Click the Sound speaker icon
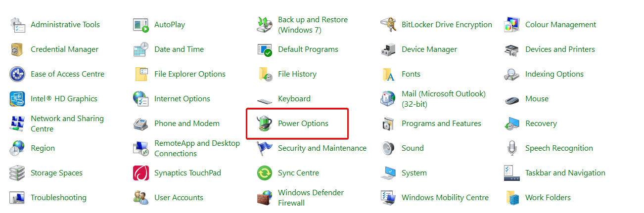 [388, 148]
